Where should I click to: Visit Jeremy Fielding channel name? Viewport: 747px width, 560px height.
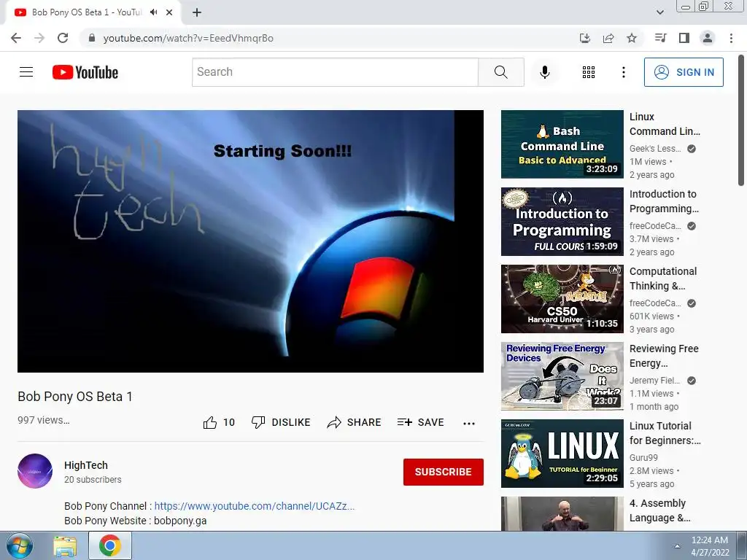654,381
